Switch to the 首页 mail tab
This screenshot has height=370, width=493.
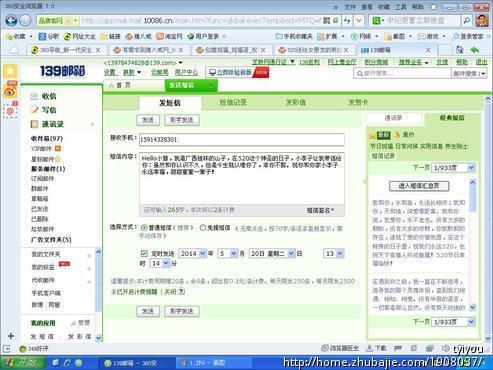pos(133,86)
